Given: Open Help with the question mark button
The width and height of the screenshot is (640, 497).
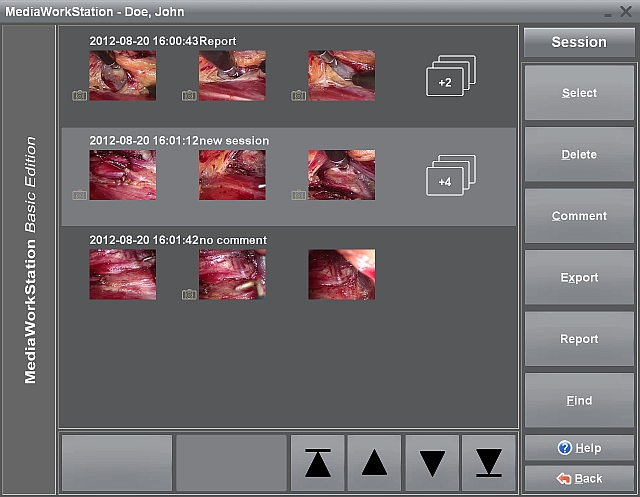Looking at the screenshot, I should coord(579,448).
